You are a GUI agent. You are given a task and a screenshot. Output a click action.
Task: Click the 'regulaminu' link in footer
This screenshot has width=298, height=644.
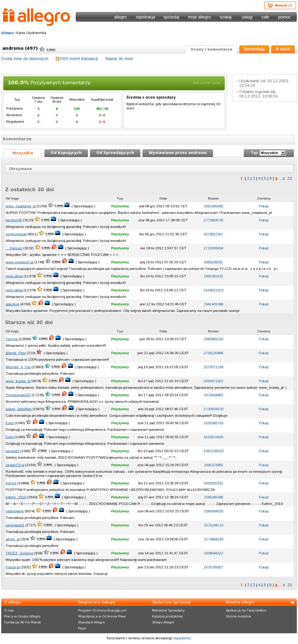point(182,638)
